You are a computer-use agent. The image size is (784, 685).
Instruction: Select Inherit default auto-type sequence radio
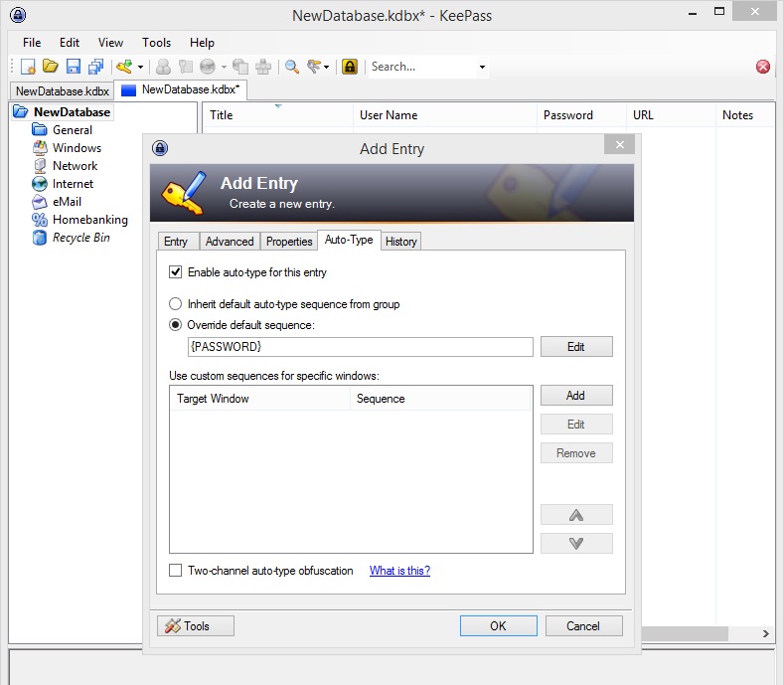[176, 303]
